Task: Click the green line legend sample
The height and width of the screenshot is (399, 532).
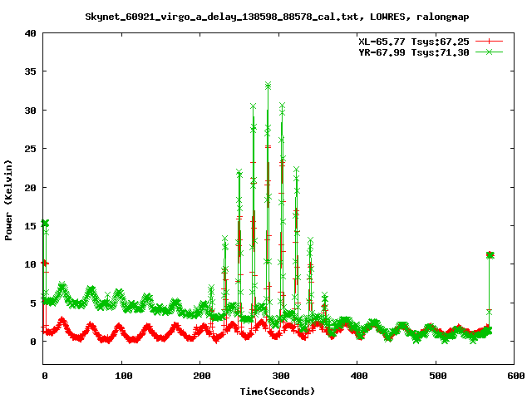Action: click(489, 52)
